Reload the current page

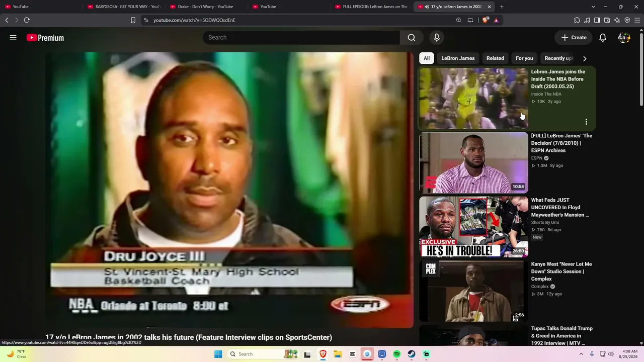tap(27, 20)
